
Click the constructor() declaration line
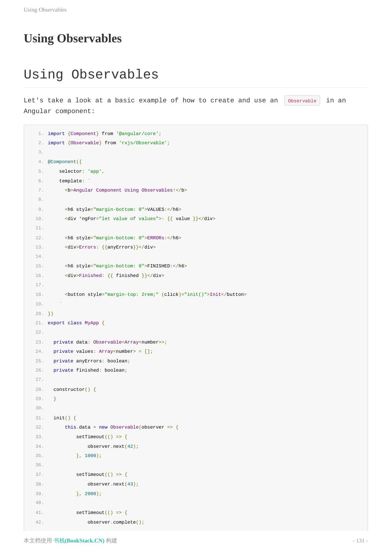(x=75, y=389)
